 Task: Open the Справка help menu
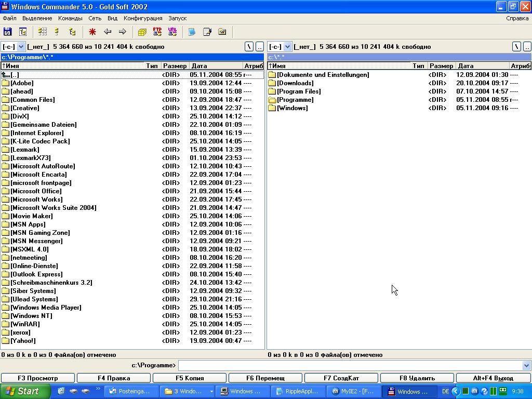pyautogui.click(x=517, y=18)
